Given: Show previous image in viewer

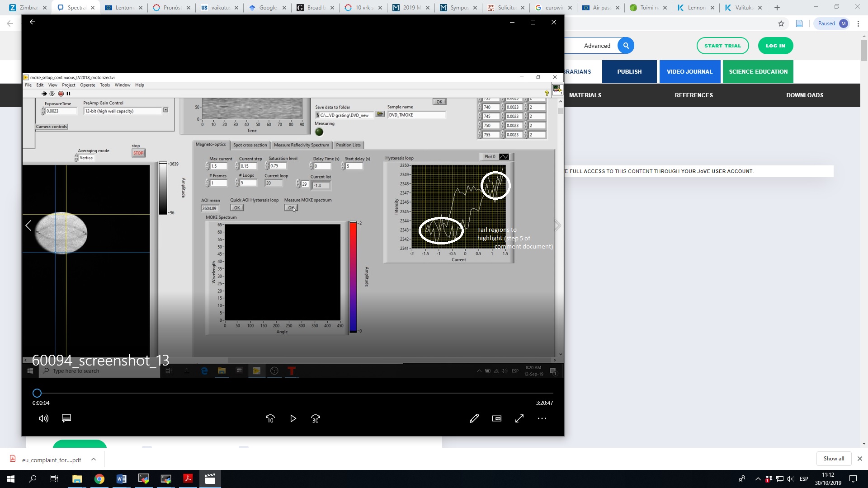Looking at the screenshot, I should pyautogui.click(x=28, y=225).
